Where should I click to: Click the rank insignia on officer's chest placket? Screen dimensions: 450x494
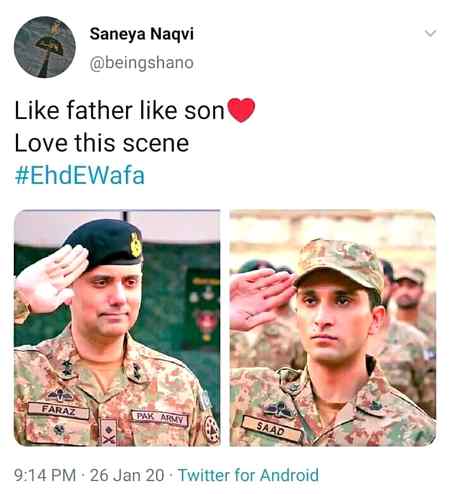pyautogui.click(x=108, y=433)
